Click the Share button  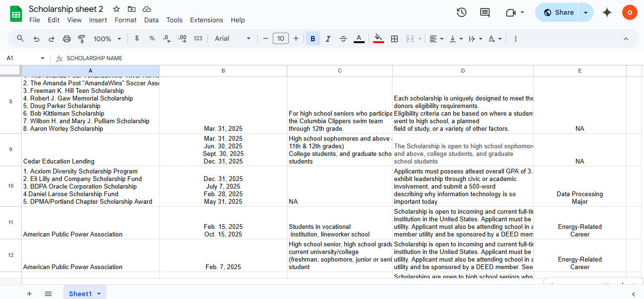(x=558, y=13)
